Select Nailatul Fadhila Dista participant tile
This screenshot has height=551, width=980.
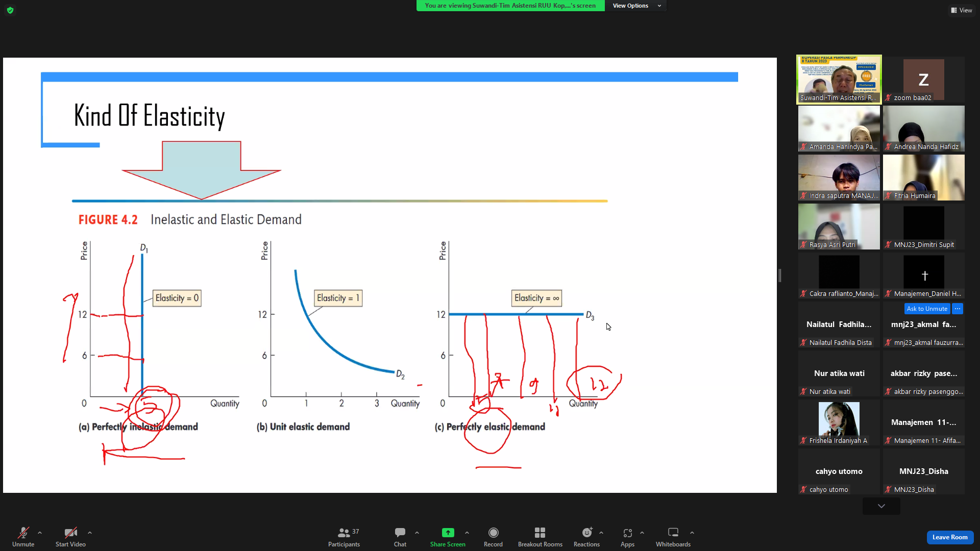[839, 324]
